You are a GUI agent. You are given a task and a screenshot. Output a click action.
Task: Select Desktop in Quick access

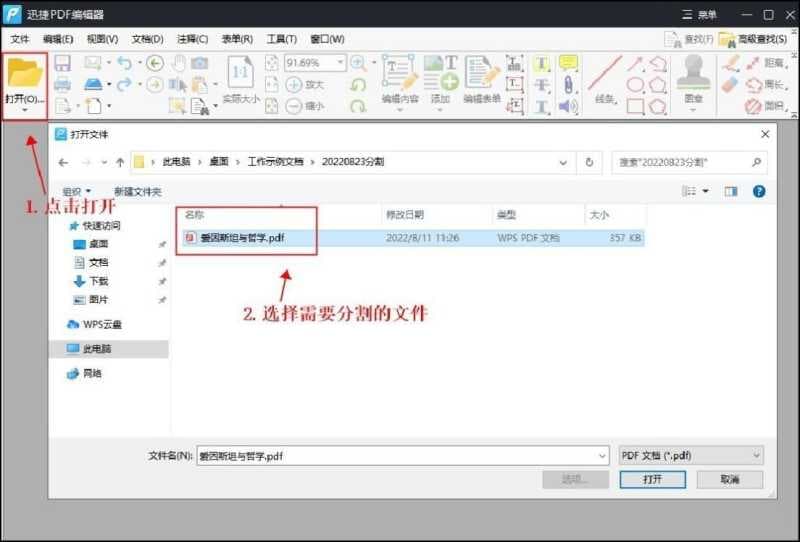98,244
